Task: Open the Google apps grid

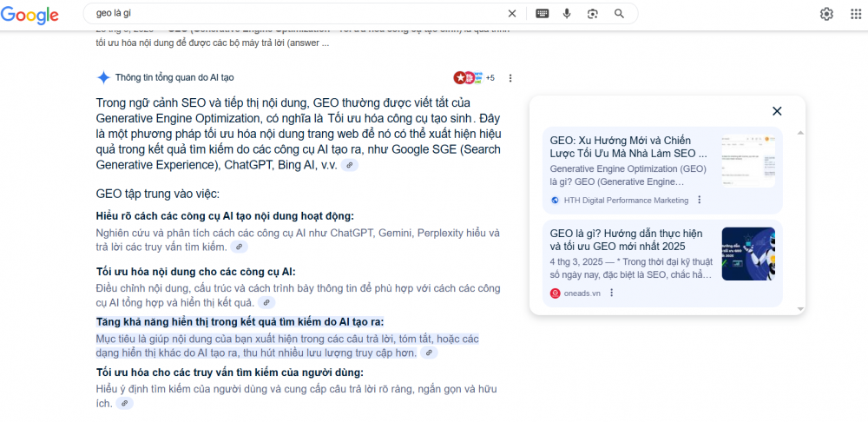Action: pyautogui.click(x=856, y=15)
